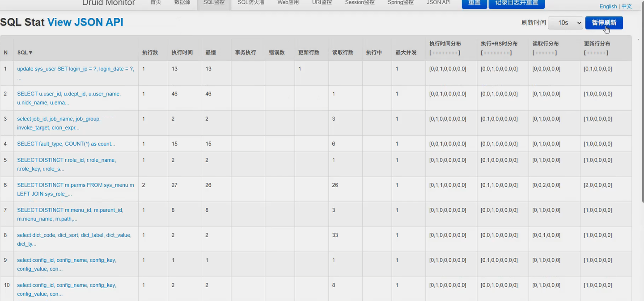Sort by 最慢 column header
The width and height of the screenshot is (644, 301).
pos(211,53)
